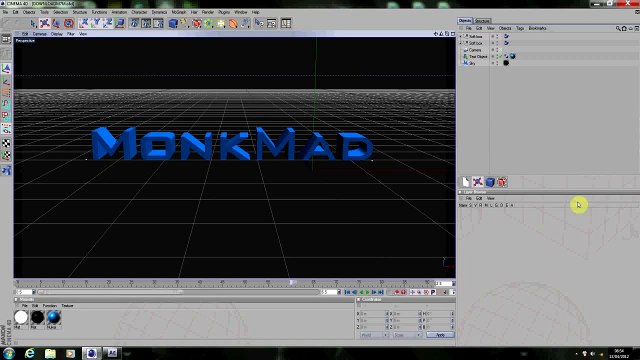The image size is (640, 360).
Task: Select the Live Selection arrow tool
Action: coord(33,24)
